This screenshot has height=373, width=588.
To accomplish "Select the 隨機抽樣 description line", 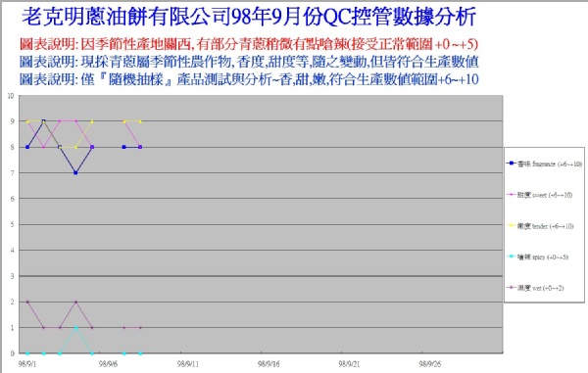I will pyautogui.click(x=249, y=79).
